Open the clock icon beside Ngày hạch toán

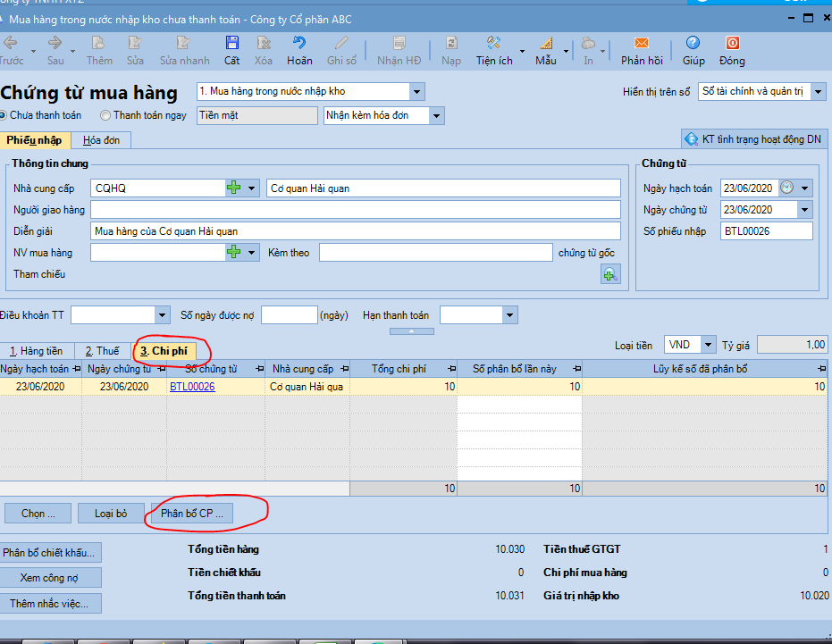pos(786,188)
